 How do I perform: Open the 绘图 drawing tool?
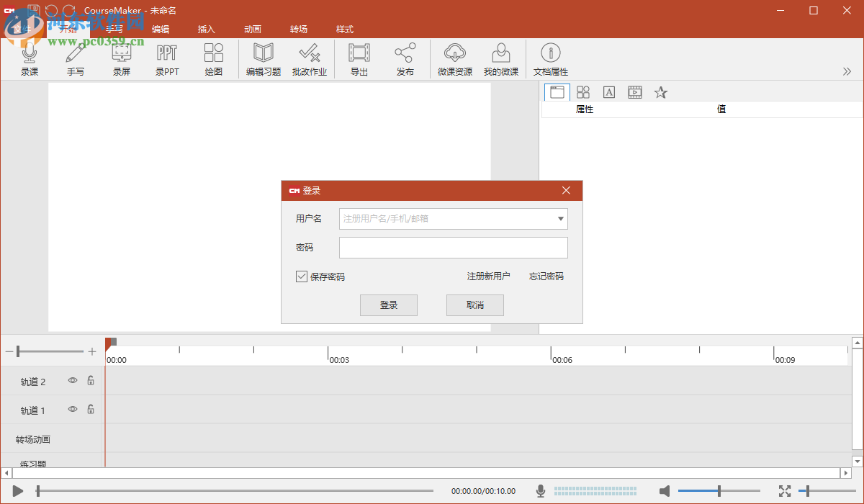tap(213, 58)
